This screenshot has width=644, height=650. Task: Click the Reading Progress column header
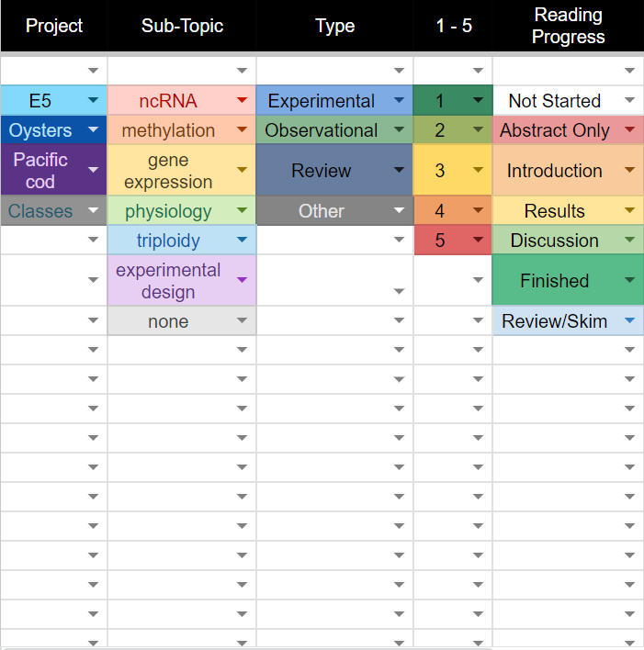click(568, 26)
